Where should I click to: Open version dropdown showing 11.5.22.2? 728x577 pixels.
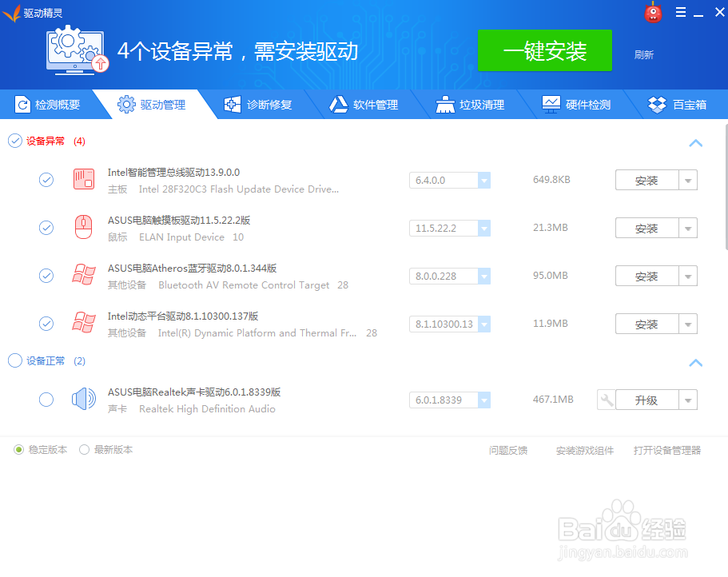point(484,228)
